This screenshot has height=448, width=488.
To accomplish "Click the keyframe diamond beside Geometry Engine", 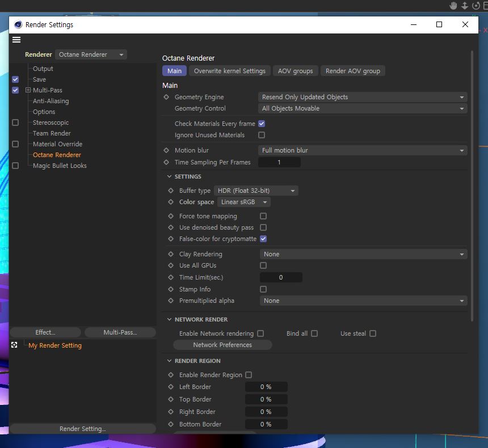I will [166, 97].
